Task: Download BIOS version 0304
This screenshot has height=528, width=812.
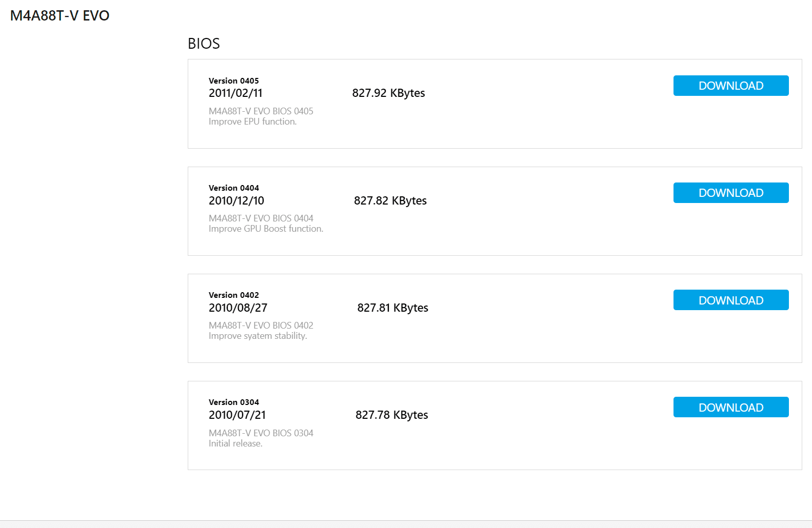Action: 731,407
